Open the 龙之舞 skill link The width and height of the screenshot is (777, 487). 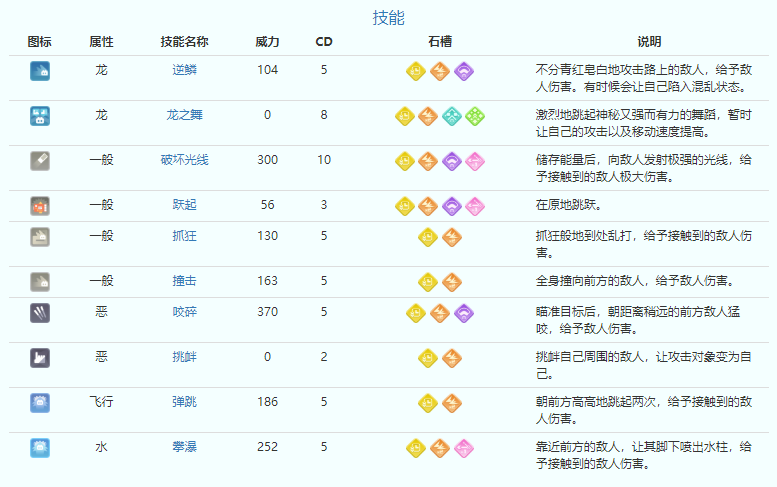tap(184, 115)
